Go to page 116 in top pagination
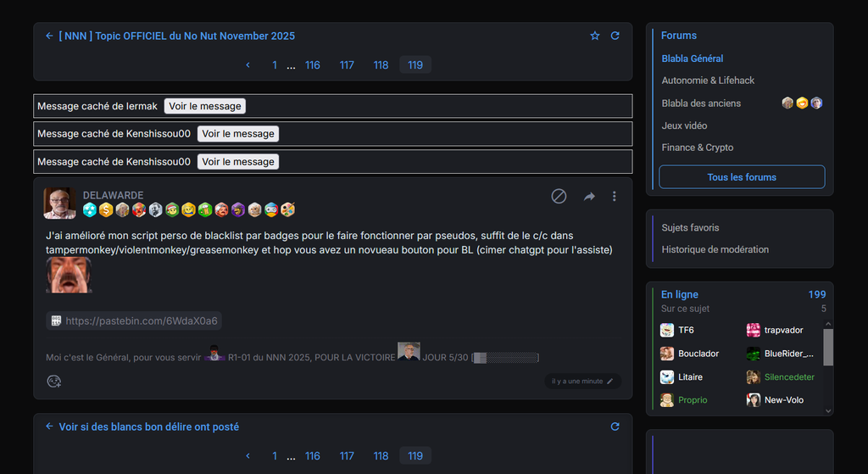This screenshot has width=868, height=474. pyautogui.click(x=312, y=64)
